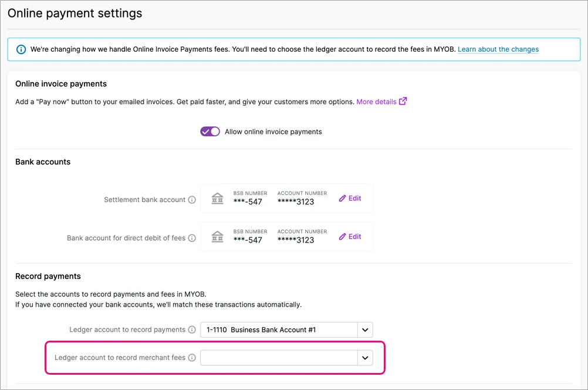Click the bank icon beside the settlement account details
588x390 pixels.
click(217, 199)
